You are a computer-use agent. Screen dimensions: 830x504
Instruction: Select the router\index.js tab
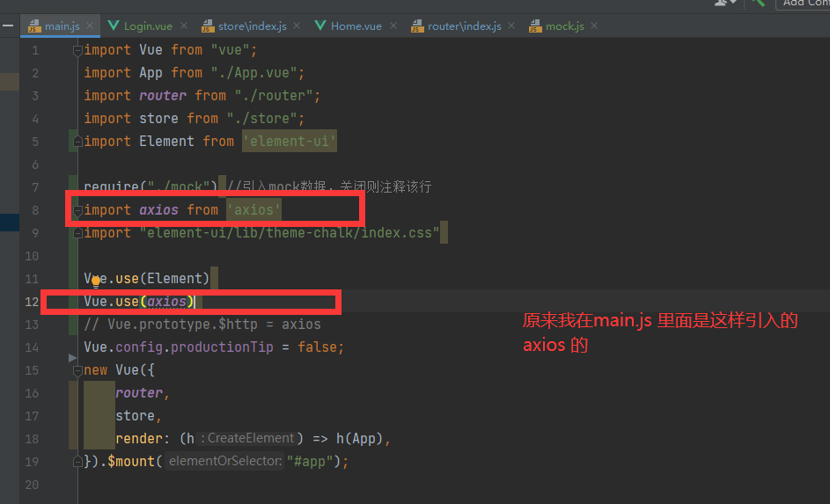tap(464, 26)
